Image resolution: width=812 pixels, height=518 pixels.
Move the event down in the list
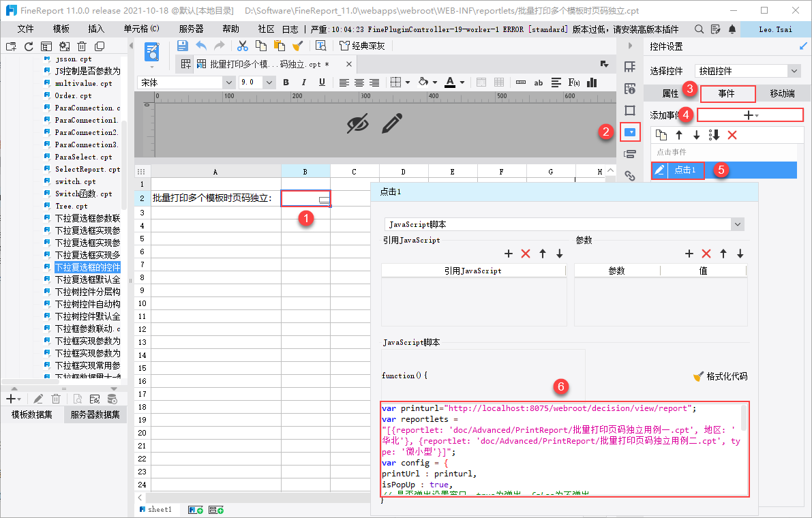coord(697,135)
